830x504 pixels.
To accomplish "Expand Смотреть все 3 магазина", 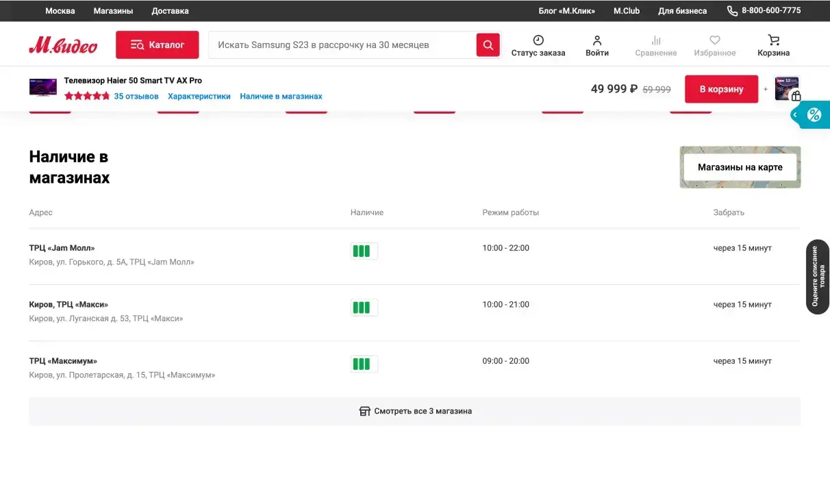I will point(415,412).
